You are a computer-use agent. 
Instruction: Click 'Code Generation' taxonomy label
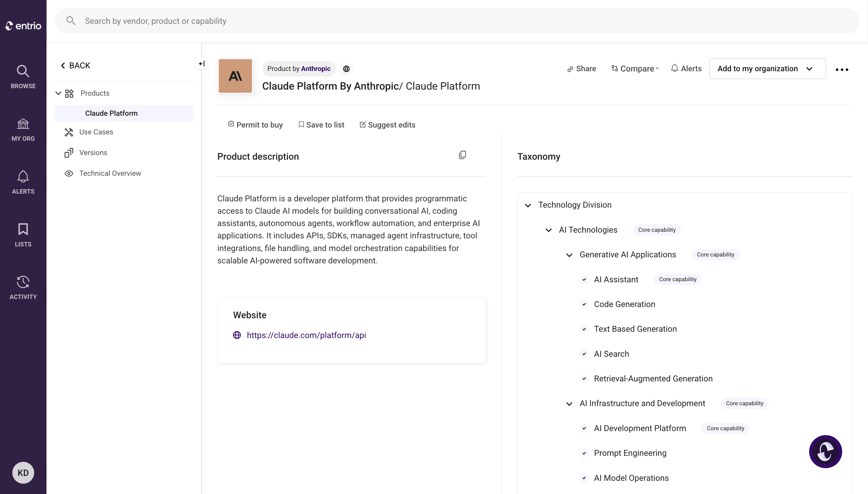624,304
